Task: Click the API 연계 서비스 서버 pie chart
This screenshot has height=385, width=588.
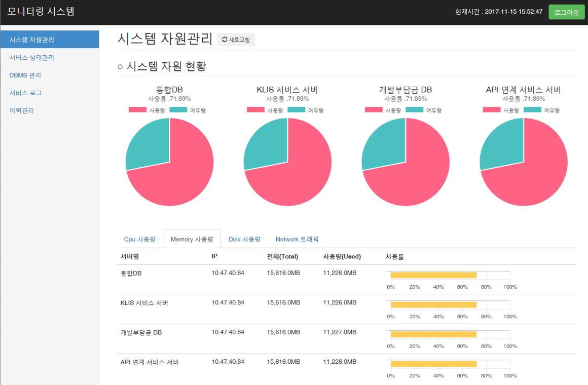Action: pyautogui.click(x=524, y=162)
